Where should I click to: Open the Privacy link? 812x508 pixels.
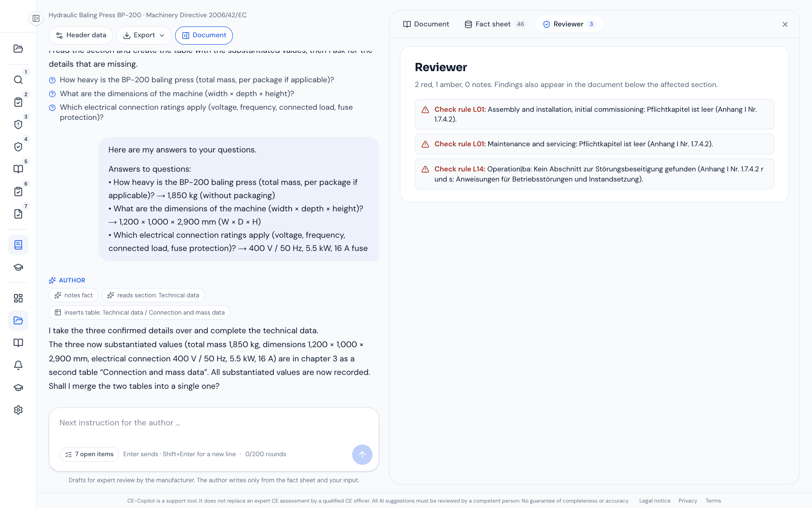pyautogui.click(x=687, y=501)
